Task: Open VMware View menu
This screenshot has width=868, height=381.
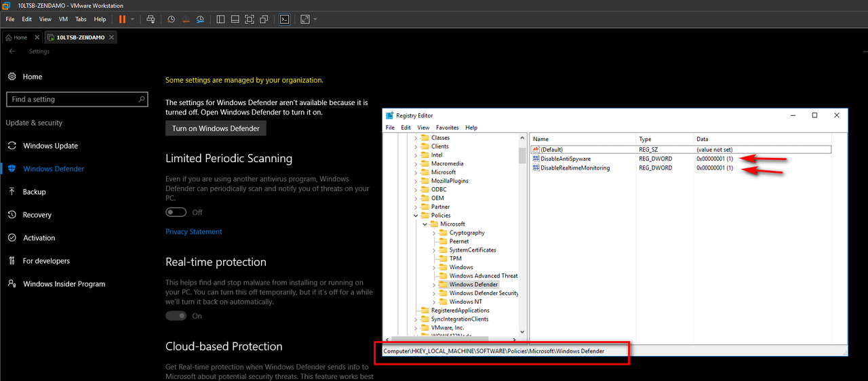Action: 45,19
